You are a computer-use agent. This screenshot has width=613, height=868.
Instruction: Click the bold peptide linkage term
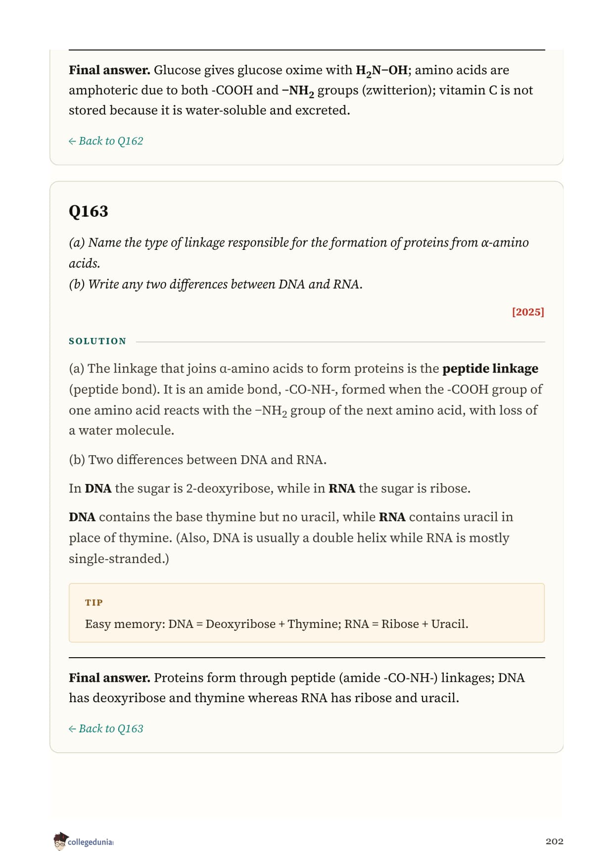point(490,369)
